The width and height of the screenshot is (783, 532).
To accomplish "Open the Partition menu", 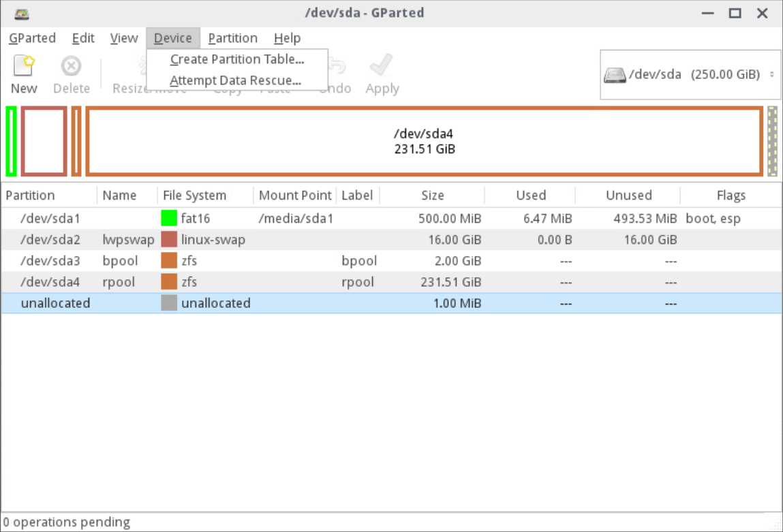I will (232, 38).
